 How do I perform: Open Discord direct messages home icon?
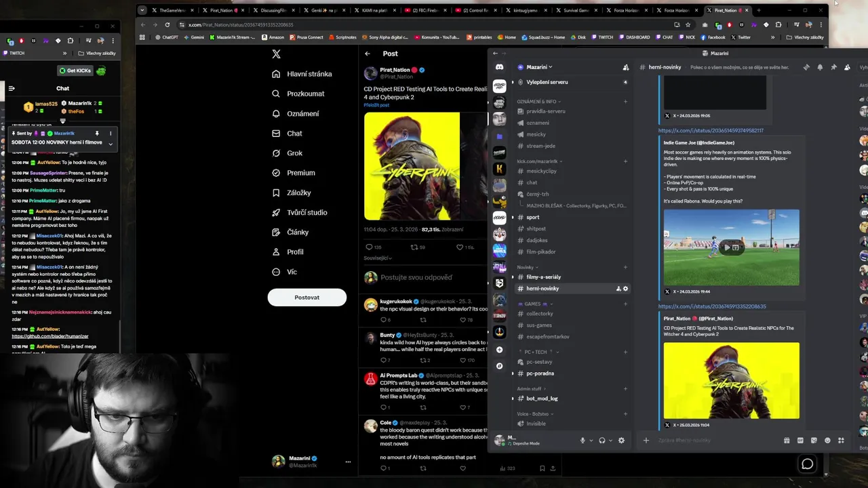click(499, 67)
